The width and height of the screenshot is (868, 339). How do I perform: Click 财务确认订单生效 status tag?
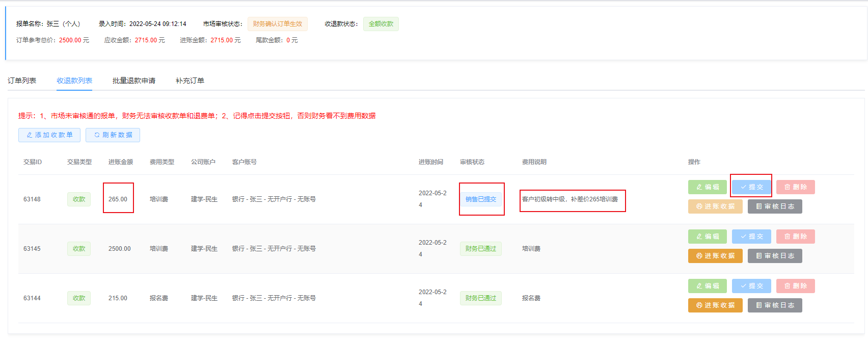coord(278,24)
